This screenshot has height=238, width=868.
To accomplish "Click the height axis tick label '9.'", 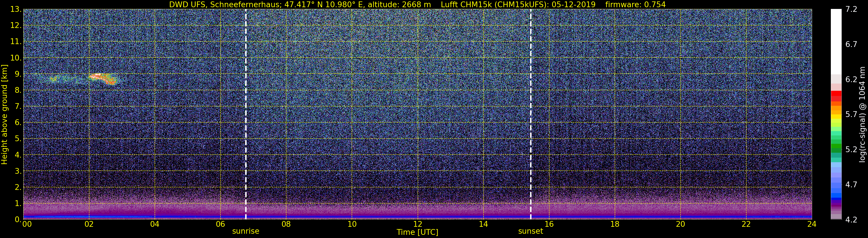I will pyautogui.click(x=18, y=74).
